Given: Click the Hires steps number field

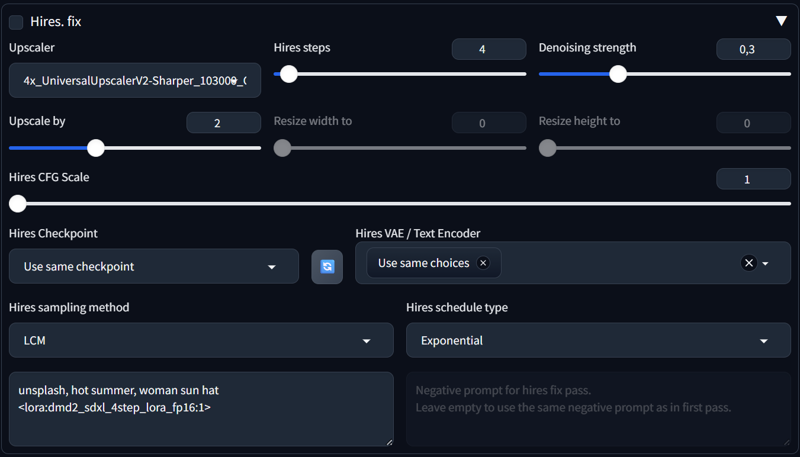Looking at the screenshot, I should click(489, 49).
